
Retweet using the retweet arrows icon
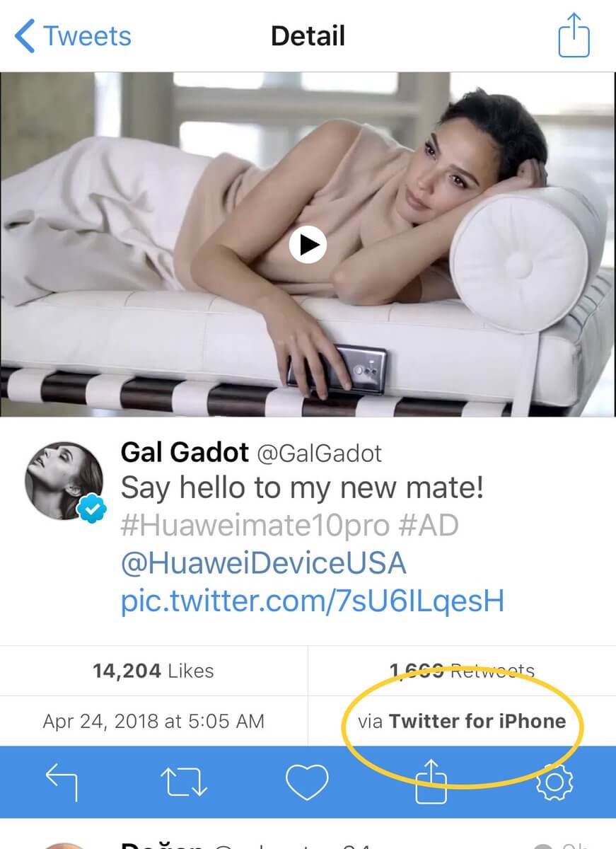click(184, 782)
